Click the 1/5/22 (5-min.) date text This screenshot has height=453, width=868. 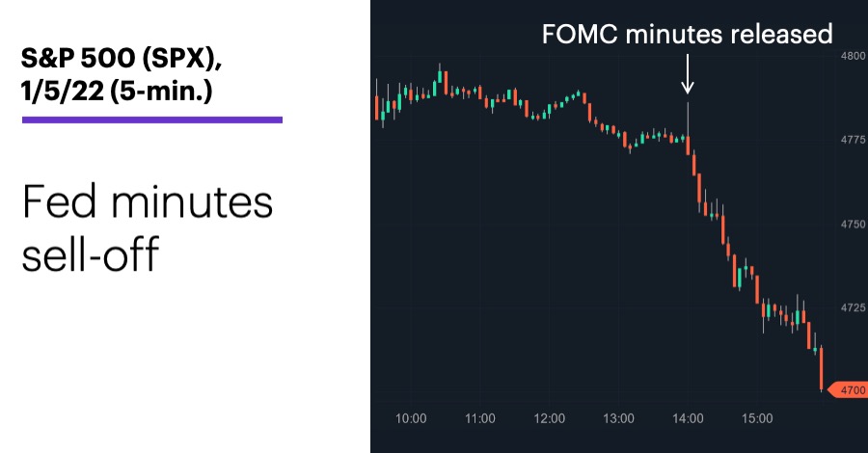point(117,91)
